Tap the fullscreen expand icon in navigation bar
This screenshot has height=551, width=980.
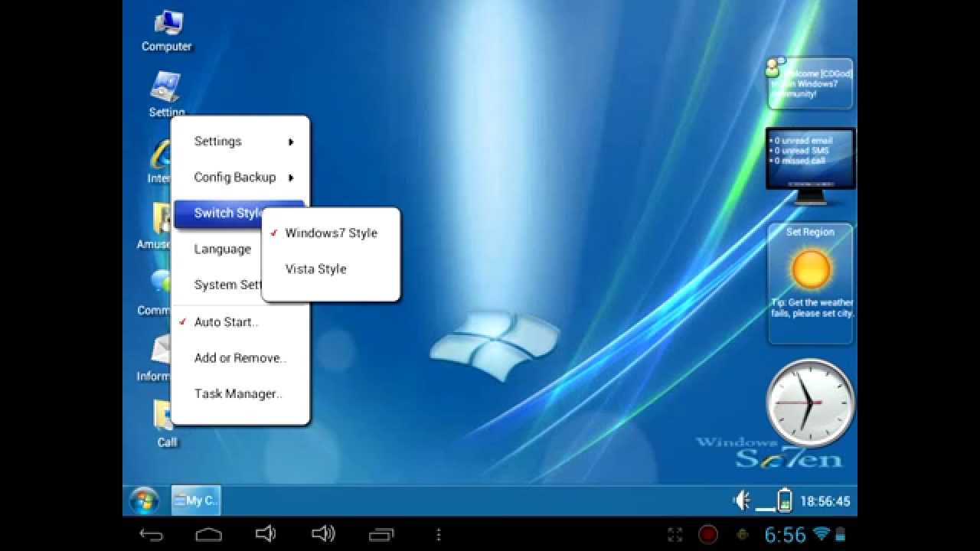(675, 534)
